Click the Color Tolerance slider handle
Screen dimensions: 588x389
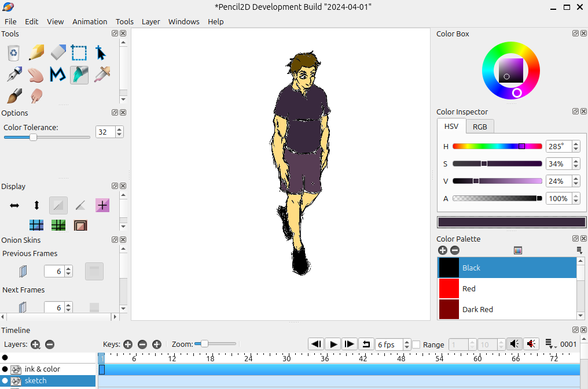coord(33,138)
